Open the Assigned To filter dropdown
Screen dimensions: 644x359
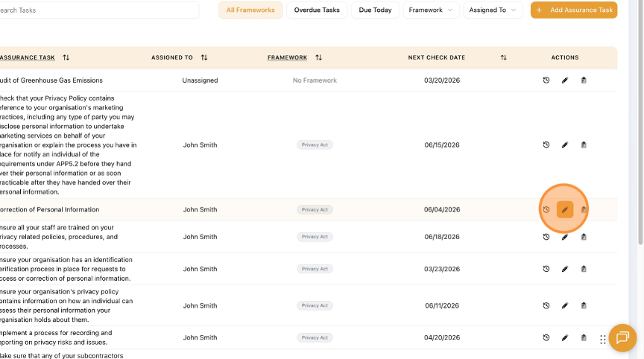493,10
